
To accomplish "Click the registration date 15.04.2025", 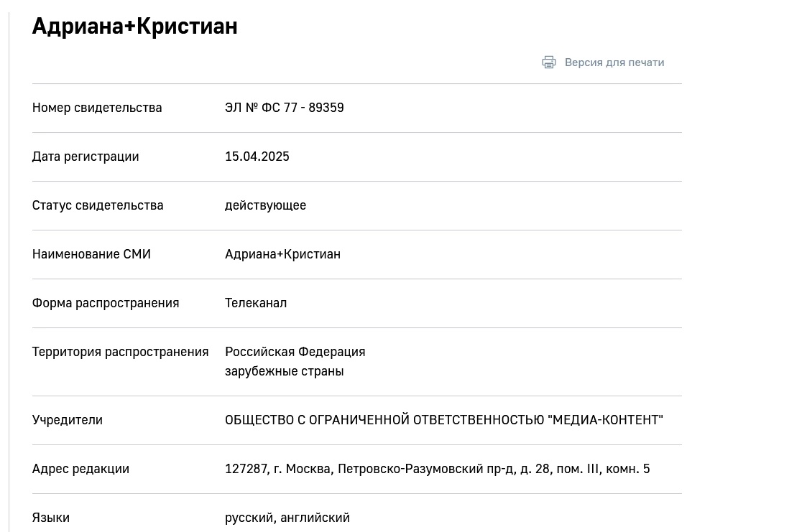I will [257, 157].
